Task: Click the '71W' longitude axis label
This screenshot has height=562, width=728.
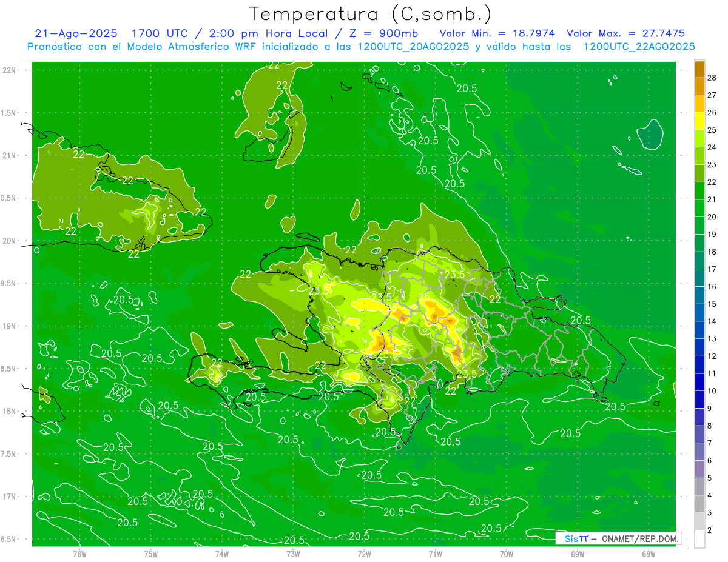Action: click(x=435, y=554)
